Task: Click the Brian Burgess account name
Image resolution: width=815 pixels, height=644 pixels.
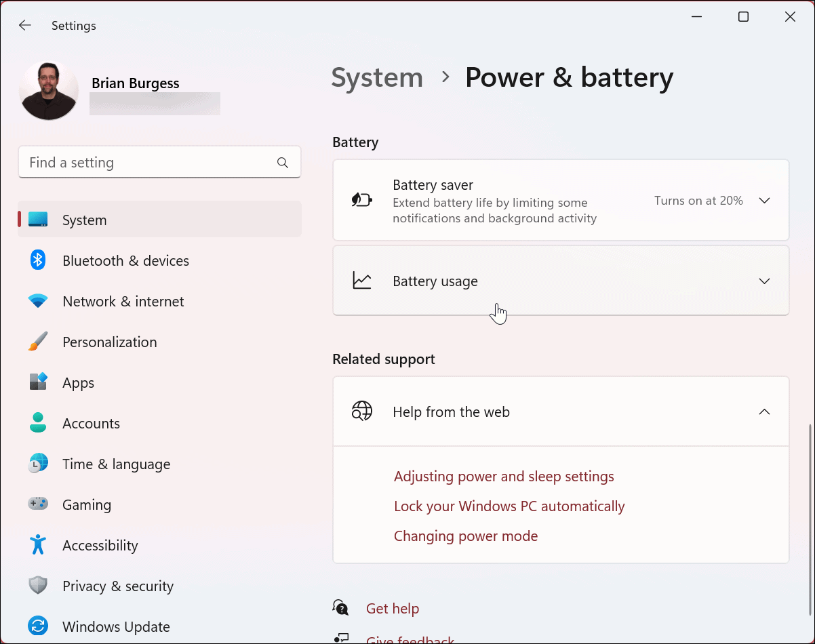Action: point(136,83)
